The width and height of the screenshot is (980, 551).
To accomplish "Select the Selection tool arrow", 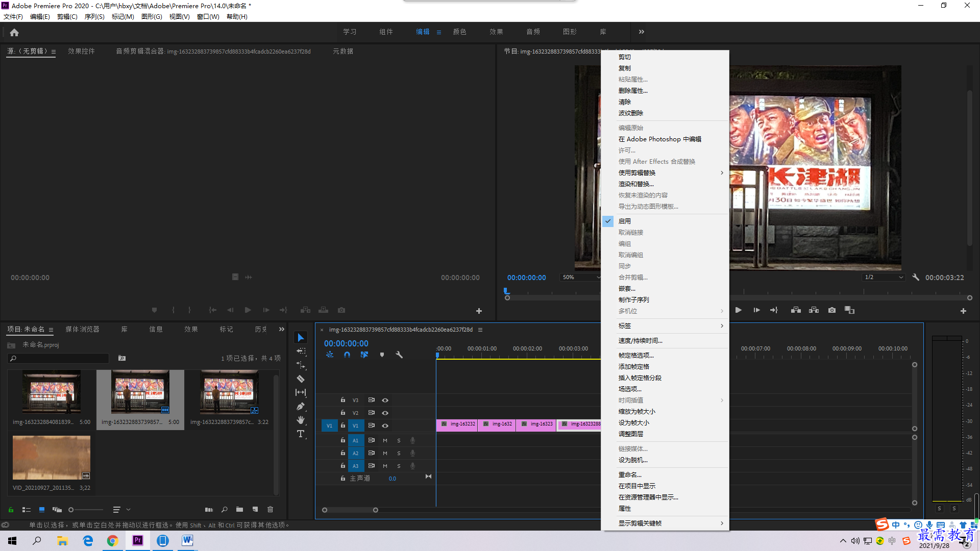I will (301, 338).
